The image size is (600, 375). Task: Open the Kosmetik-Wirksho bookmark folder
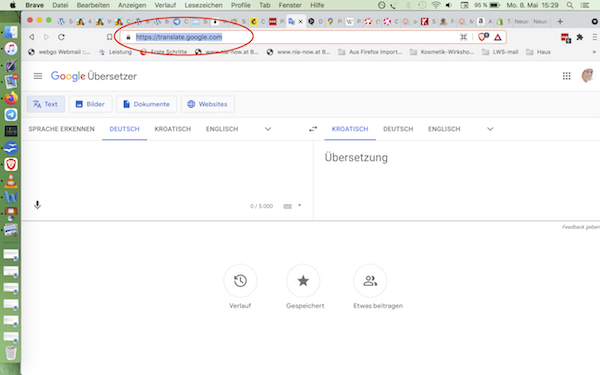pos(442,52)
